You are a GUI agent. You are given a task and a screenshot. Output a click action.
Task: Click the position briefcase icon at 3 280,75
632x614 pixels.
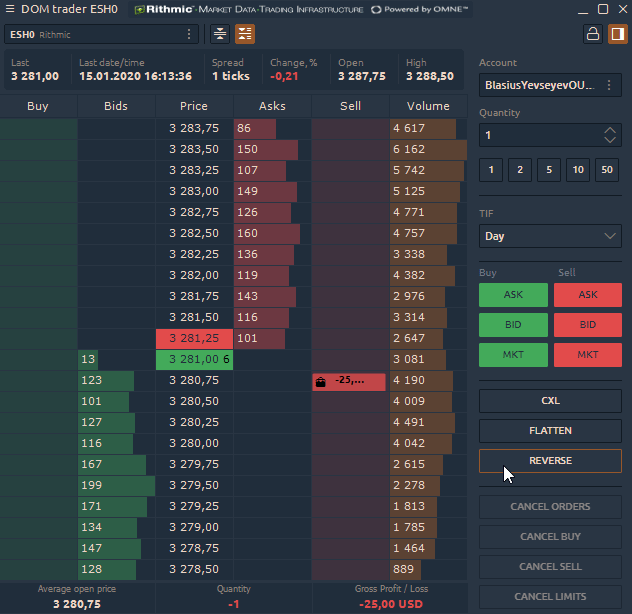click(x=320, y=382)
